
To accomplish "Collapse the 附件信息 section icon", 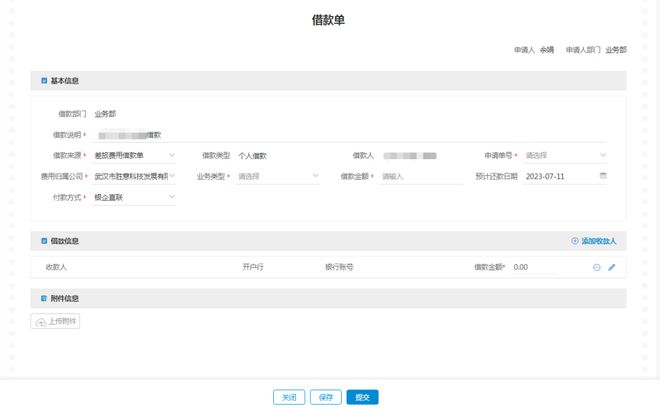I will pyautogui.click(x=44, y=298).
